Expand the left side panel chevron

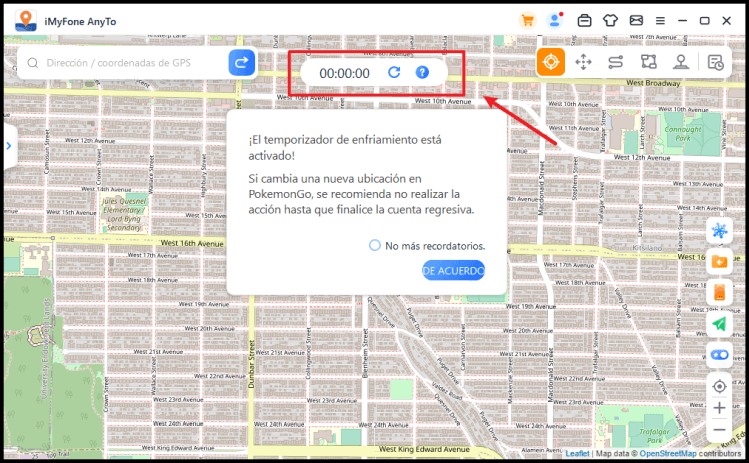(9, 146)
